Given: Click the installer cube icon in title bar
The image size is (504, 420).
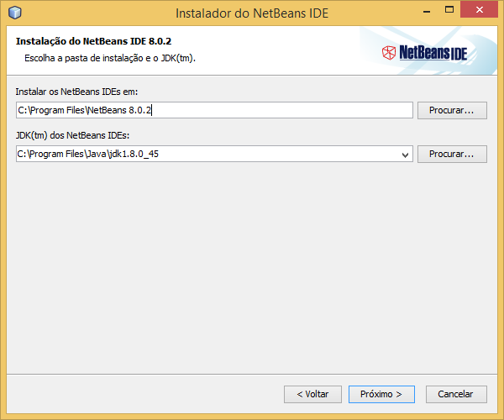Looking at the screenshot, I should 15,13.
